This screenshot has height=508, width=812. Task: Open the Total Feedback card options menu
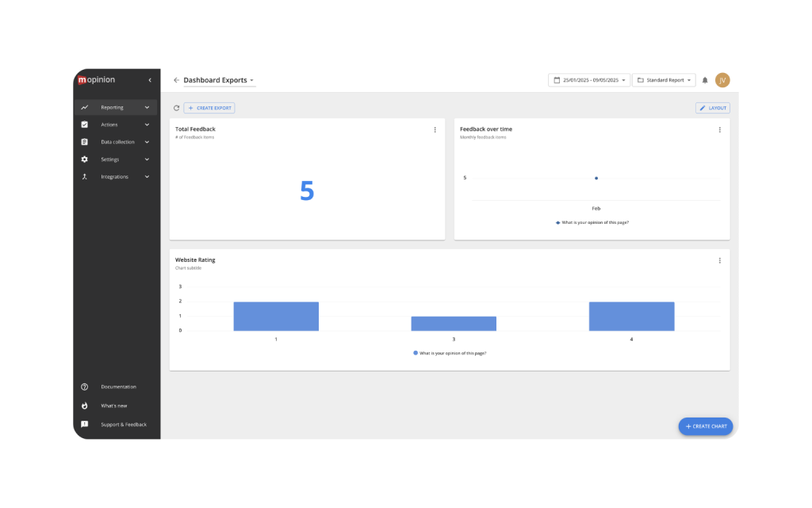point(435,129)
